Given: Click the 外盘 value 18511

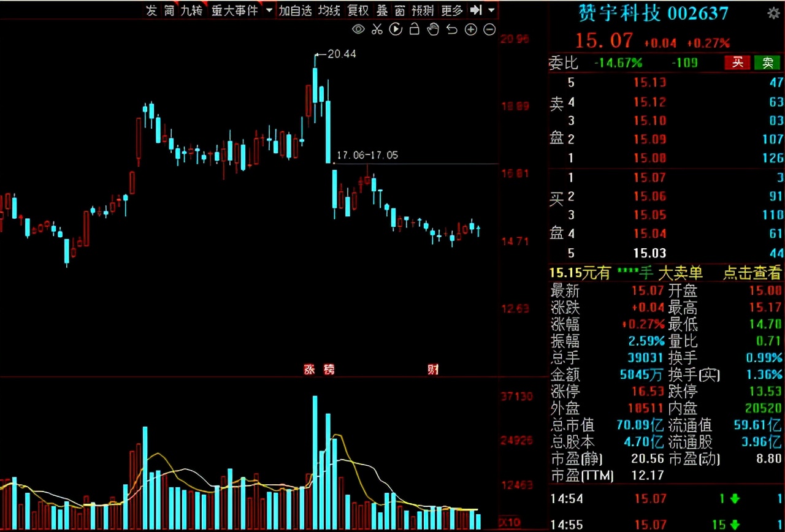Looking at the screenshot, I should tap(646, 408).
